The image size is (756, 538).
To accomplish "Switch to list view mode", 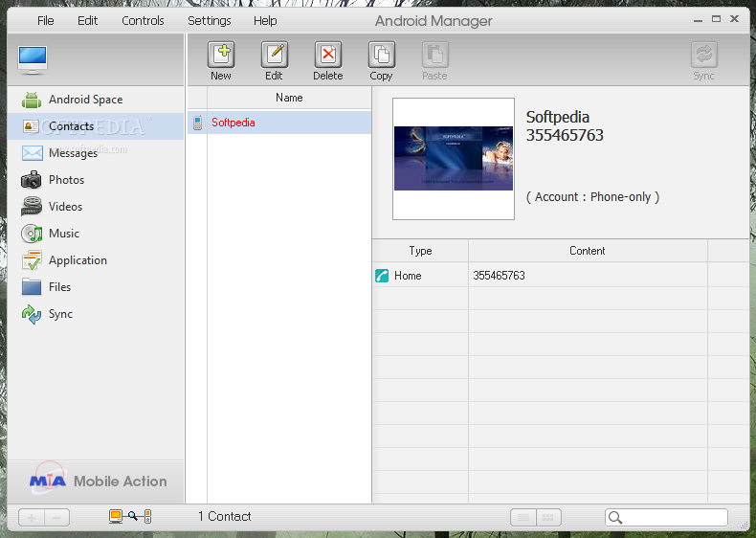I will coord(523,518).
